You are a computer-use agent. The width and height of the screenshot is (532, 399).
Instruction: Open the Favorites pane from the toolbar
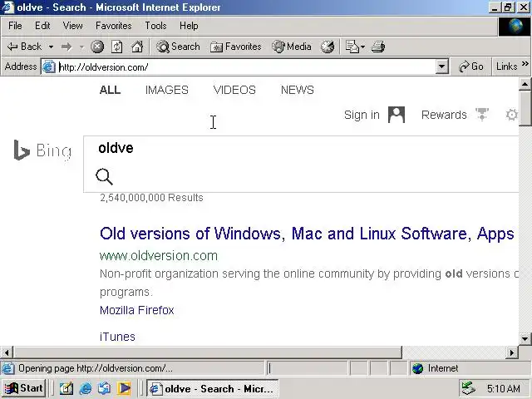tap(236, 47)
